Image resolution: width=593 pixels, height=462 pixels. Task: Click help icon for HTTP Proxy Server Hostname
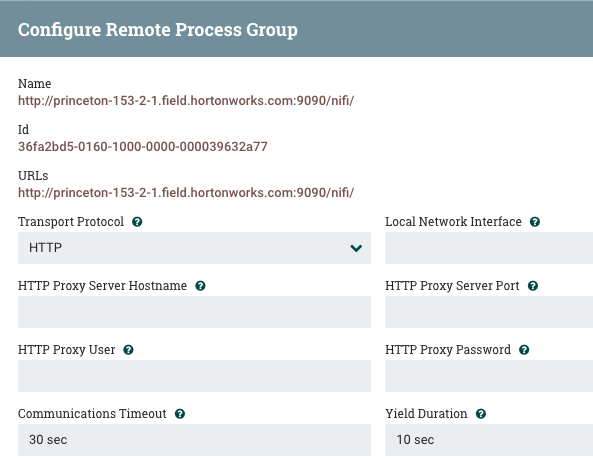[x=200, y=286]
